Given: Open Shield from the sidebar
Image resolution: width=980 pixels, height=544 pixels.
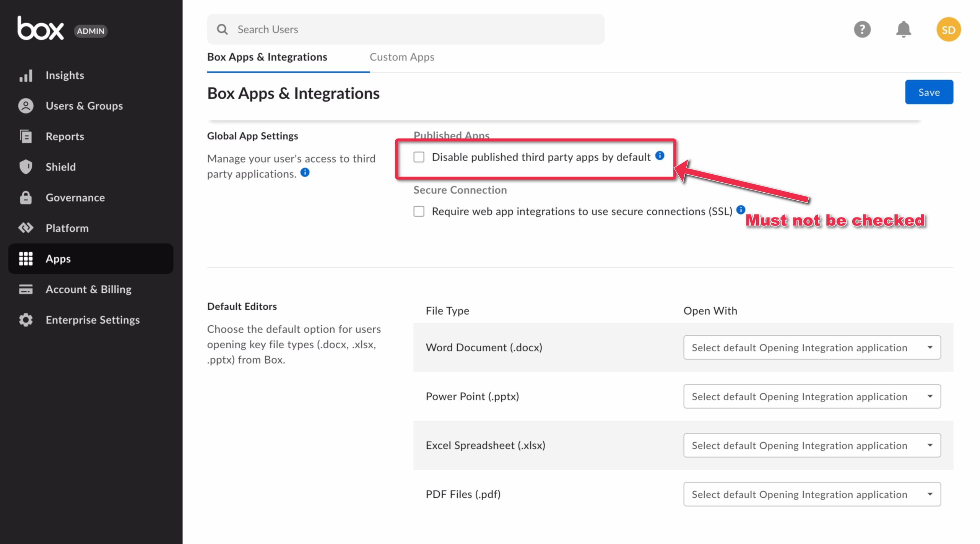Looking at the screenshot, I should click(91, 167).
